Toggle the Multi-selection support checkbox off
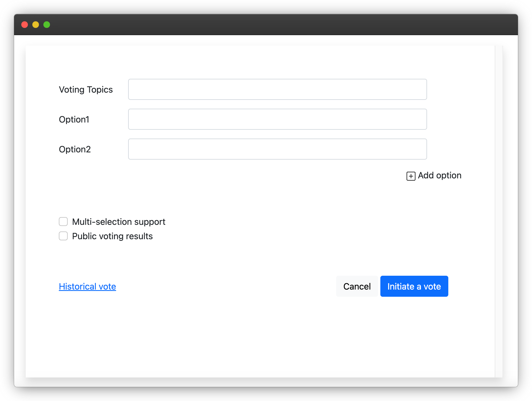The width and height of the screenshot is (532, 401). point(63,222)
